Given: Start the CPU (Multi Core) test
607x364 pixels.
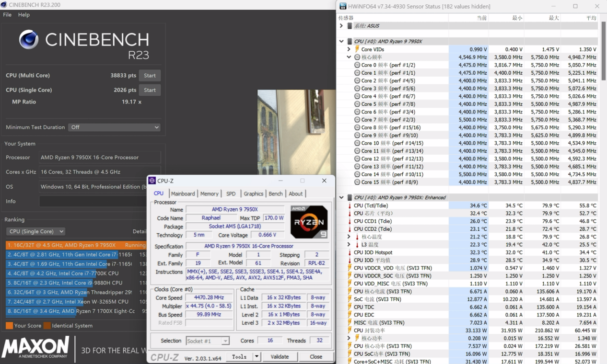Looking at the screenshot, I should coord(150,76).
